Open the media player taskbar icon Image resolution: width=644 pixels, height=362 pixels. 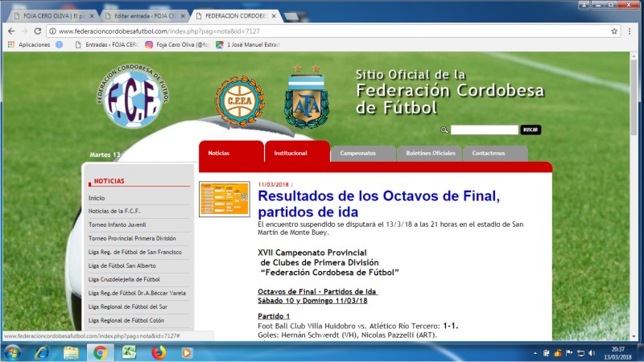pos(187,352)
